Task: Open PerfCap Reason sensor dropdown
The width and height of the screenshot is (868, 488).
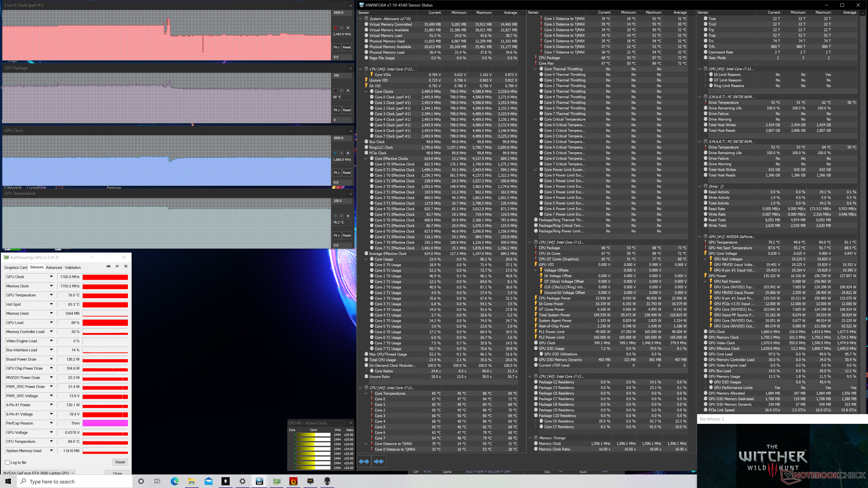Action: (x=51, y=423)
